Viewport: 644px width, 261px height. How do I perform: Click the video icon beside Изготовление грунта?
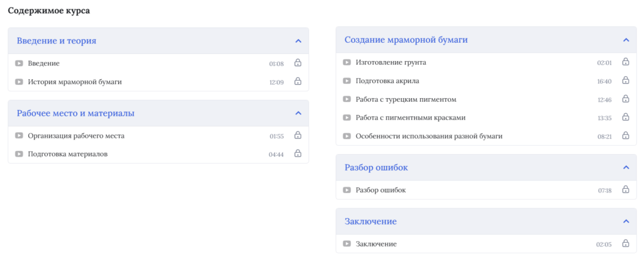click(347, 62)
